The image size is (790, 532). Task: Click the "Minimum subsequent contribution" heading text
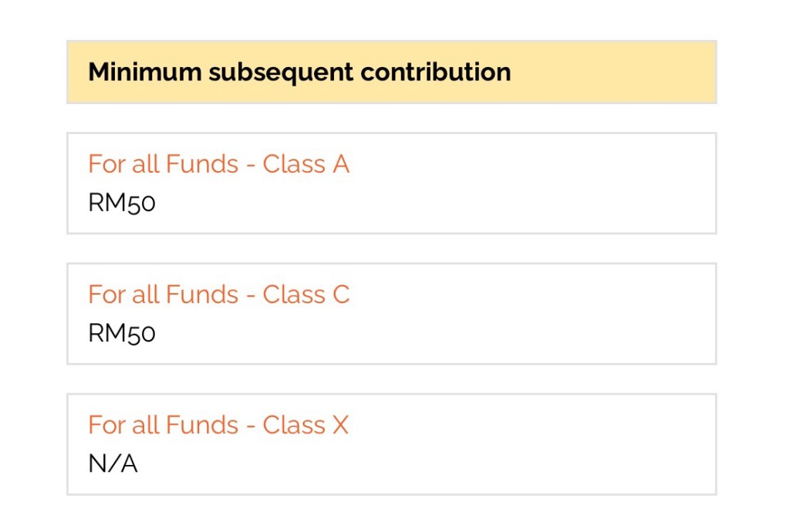[x=299, y=72]
